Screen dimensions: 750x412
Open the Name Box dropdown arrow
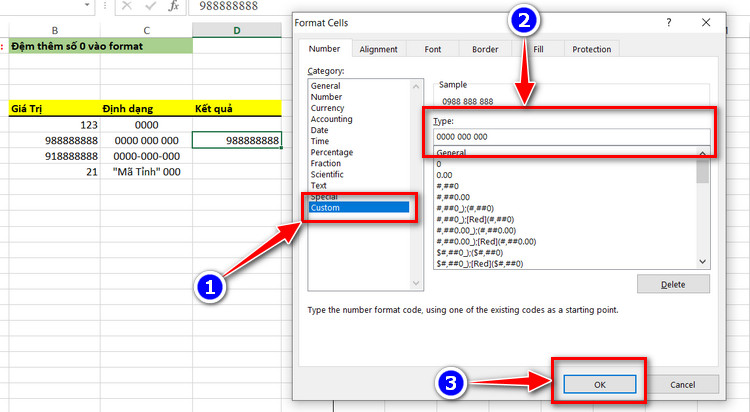(87, 5)
